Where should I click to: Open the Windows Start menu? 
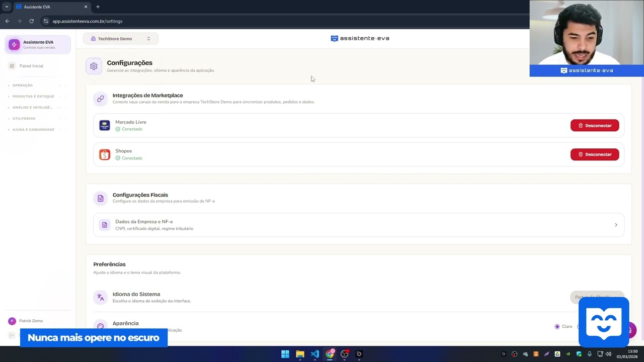click(x=285, y=354)
